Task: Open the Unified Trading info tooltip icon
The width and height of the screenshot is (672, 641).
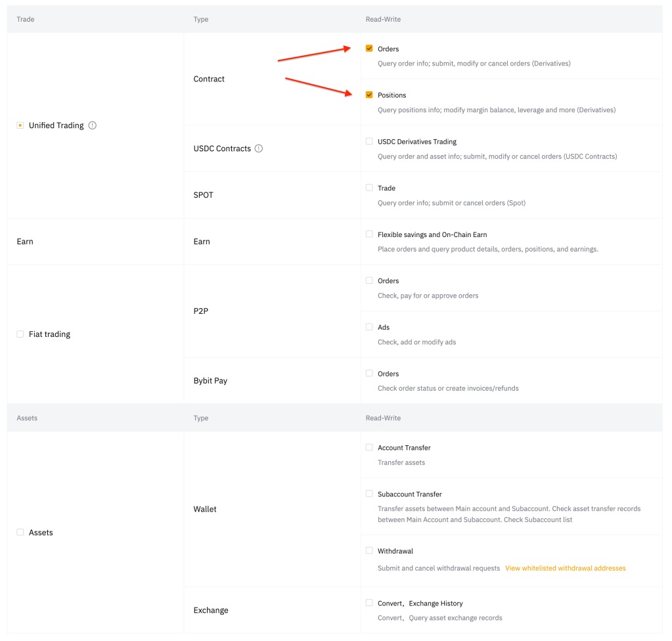Action: [93, 125]
